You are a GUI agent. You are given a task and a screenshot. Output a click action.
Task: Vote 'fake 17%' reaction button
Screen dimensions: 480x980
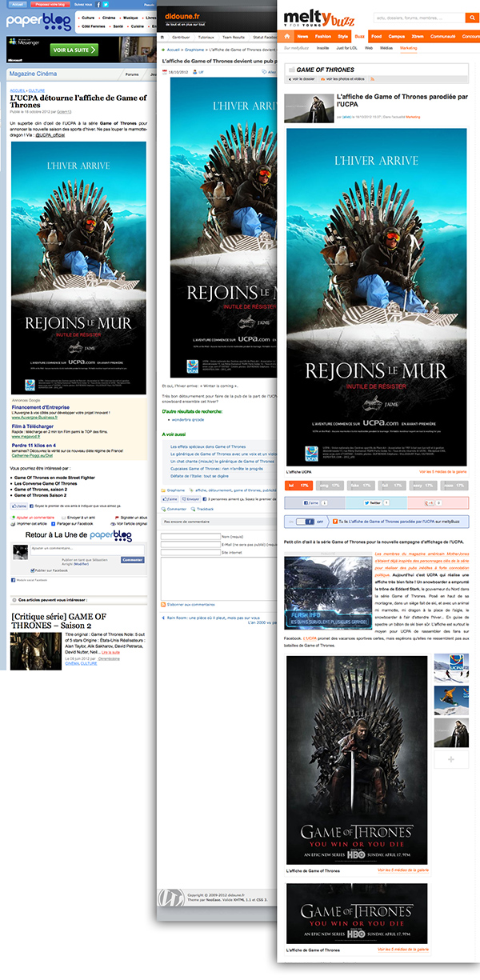click(361, 485)
